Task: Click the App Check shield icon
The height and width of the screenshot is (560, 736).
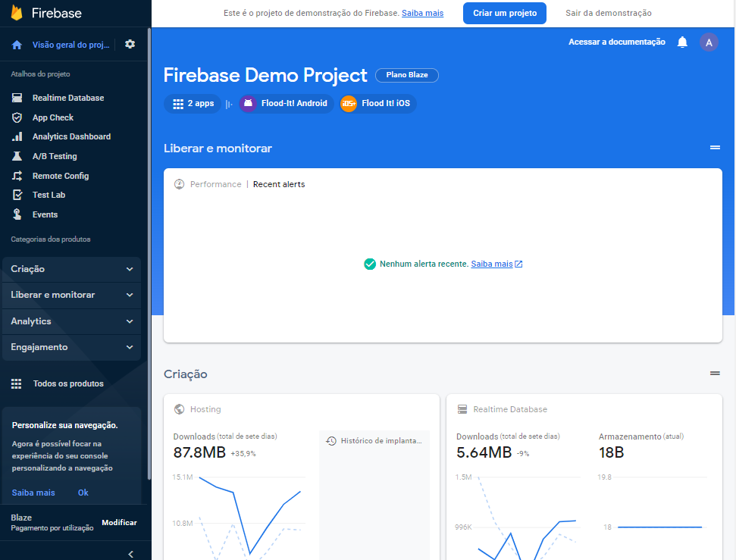Action: click(17, 117)
